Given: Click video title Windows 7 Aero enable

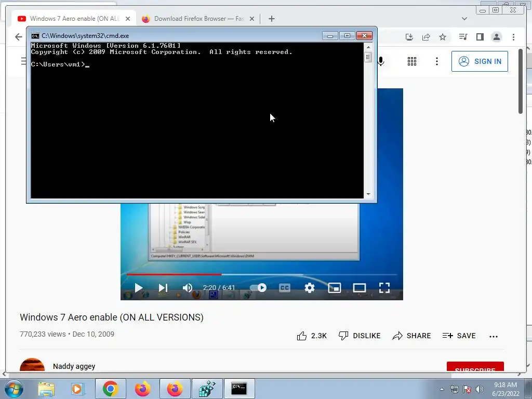Looking at the screenshot, I should click(112, 317).
